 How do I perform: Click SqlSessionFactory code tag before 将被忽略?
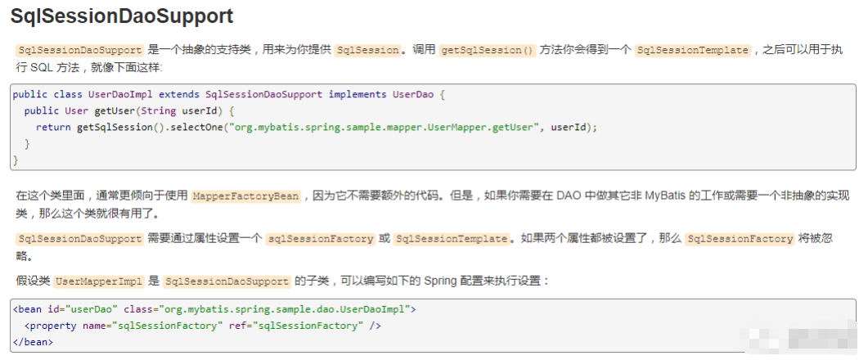click(740, 239)
